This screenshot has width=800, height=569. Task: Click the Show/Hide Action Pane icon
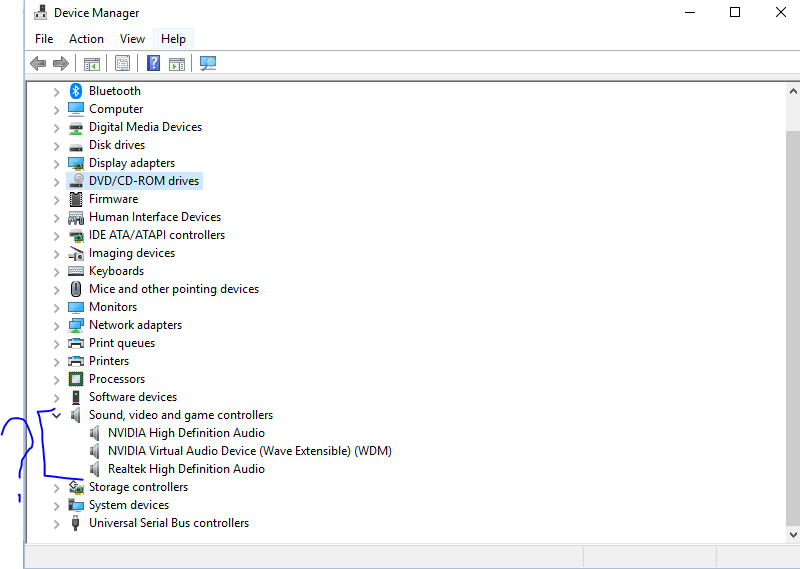click(177, 64)
